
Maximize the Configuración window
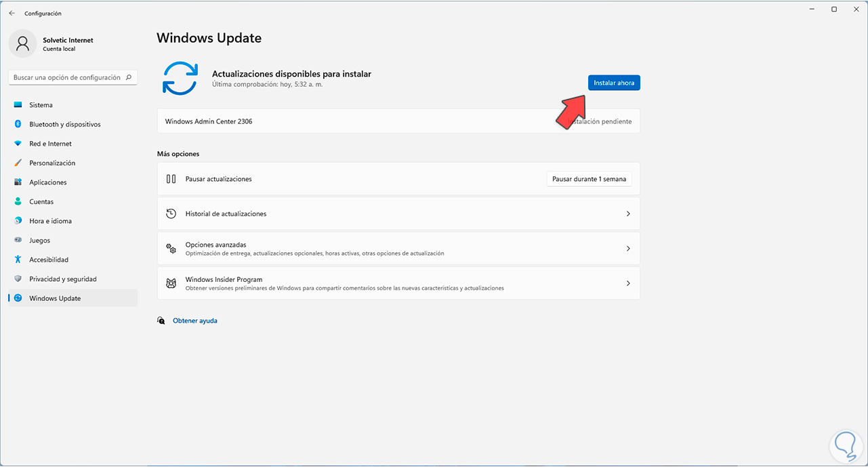coord(834,9)
